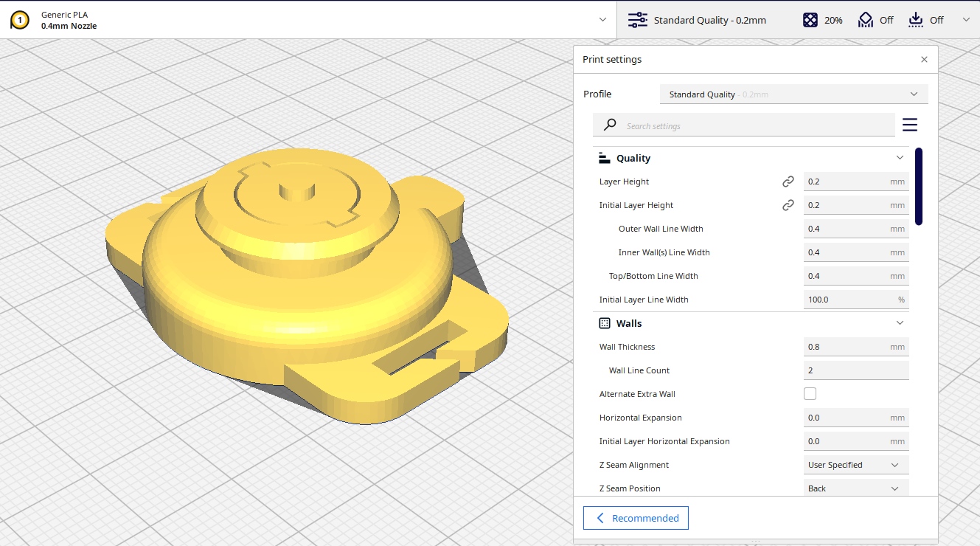Edit the Initial Layer Line Width field
The image size is (980, 546).
point(856,300)
